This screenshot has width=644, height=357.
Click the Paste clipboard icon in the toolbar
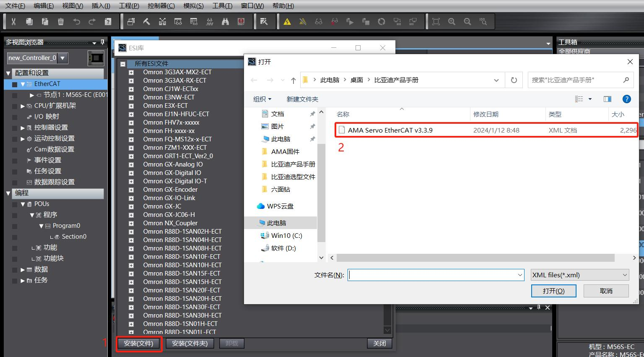pos(45,21)
